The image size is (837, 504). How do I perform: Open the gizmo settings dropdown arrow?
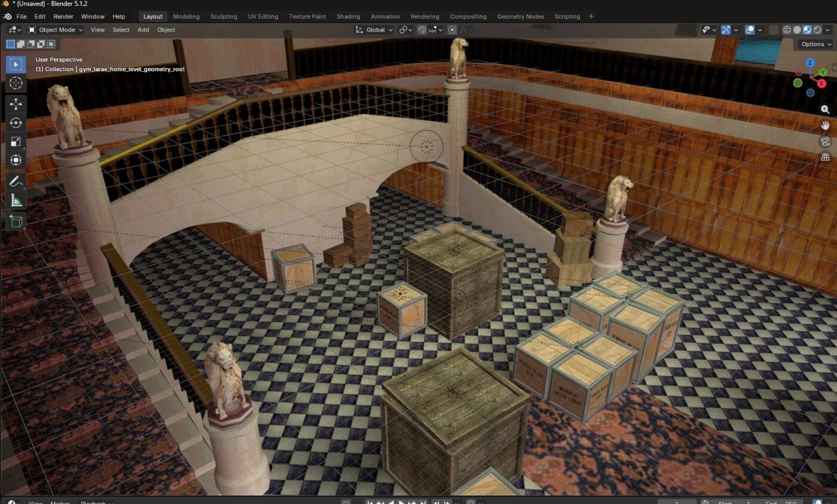[736, 30]
